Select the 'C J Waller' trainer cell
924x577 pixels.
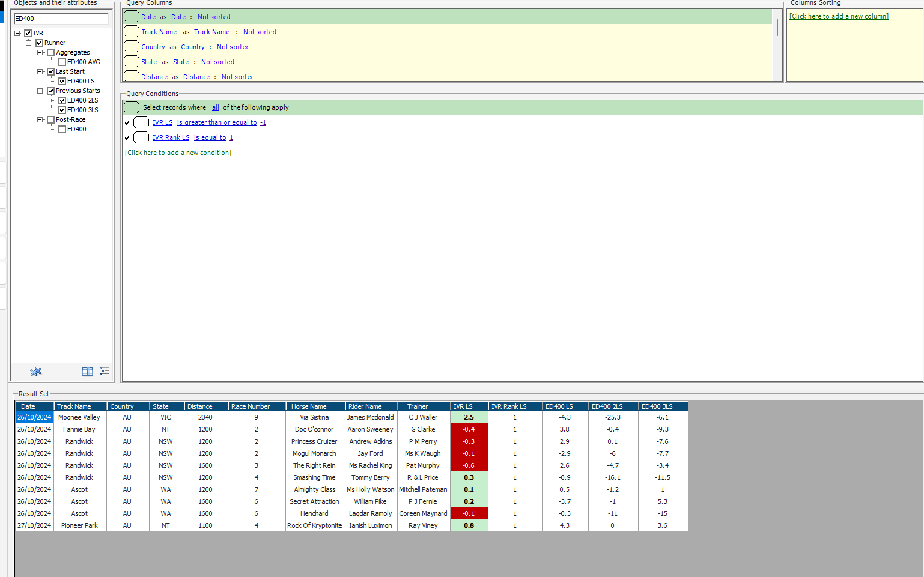coord(424,417)
